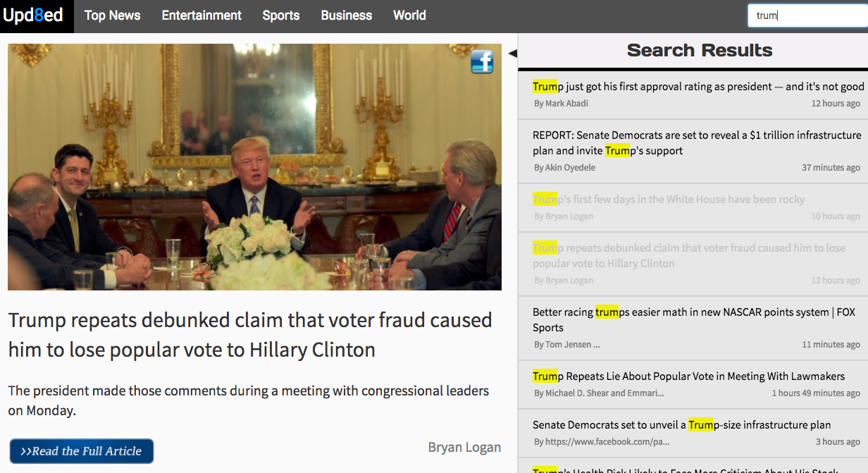Share article via Facebook icon
868x473 pixels.
482,62
